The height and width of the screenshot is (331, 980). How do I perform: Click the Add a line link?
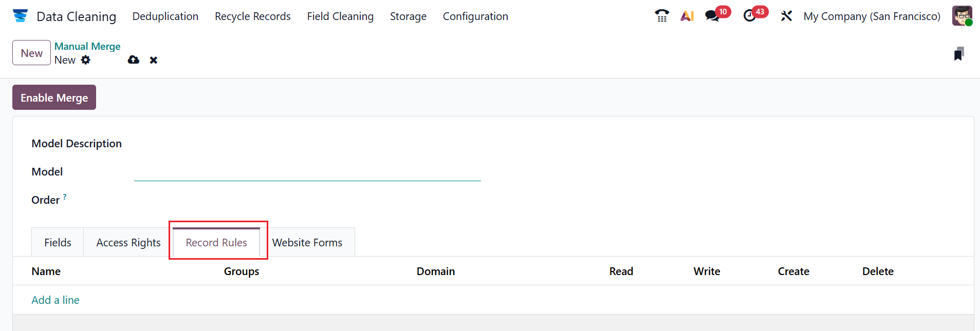(x=56, y=300)
